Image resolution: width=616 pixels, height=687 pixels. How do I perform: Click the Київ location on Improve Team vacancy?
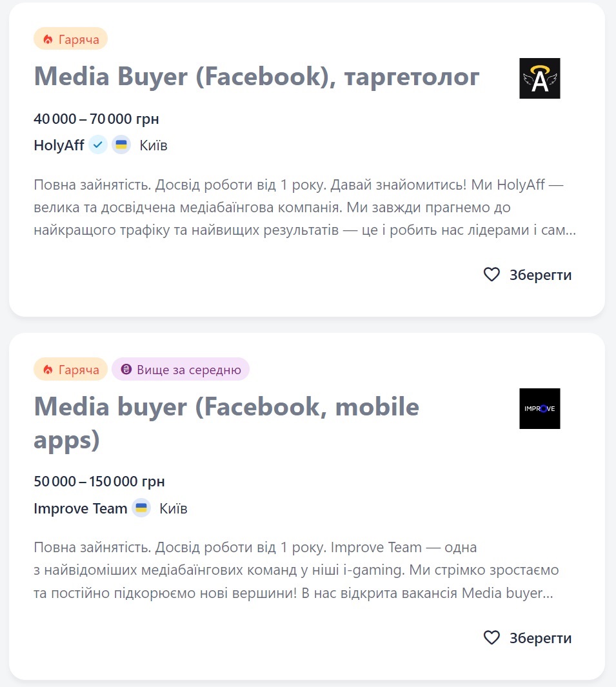(174, 508)
